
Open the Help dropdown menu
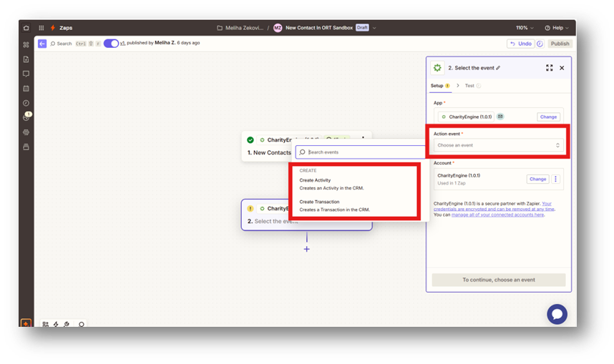(557, 28)
